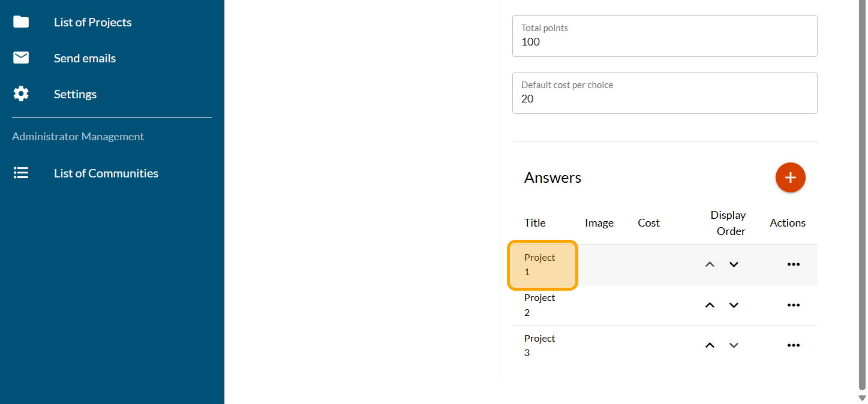Move Project 2 up in display order
The height and width of the screenshot is (404, 868).
(710, 305)
